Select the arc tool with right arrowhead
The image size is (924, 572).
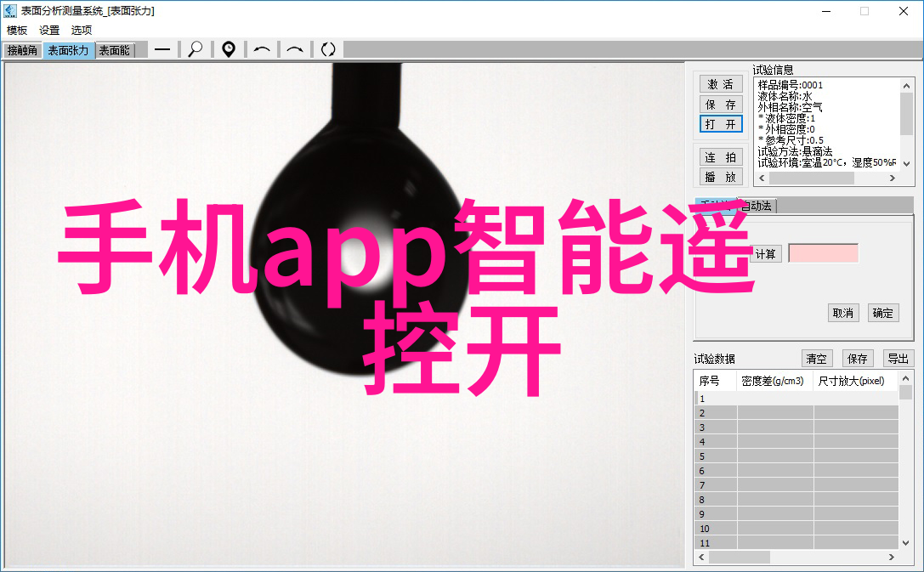coord(295,50)
